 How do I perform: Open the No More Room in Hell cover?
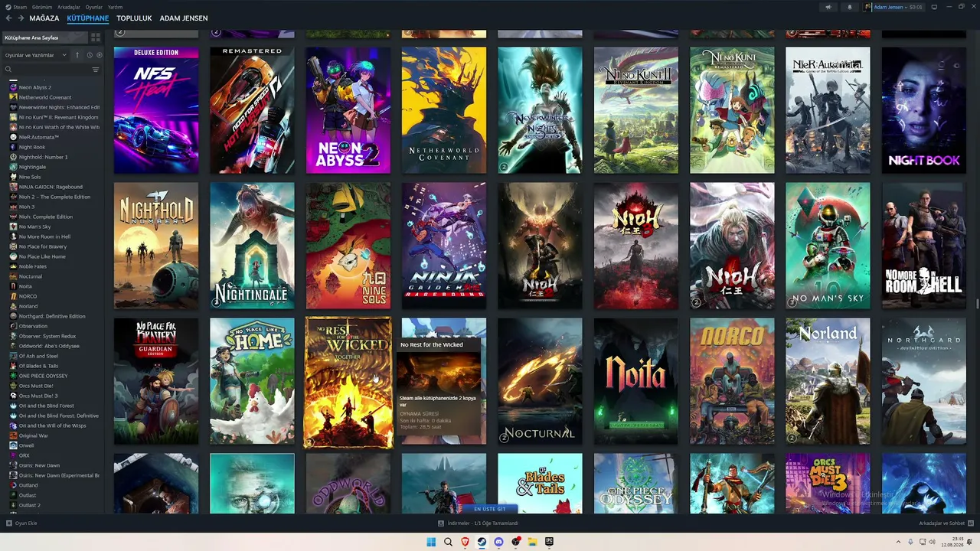(x=923, y=246)
